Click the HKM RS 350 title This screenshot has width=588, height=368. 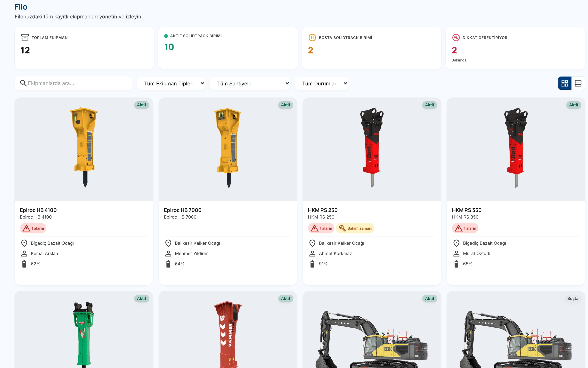click(x=466, y=210)
